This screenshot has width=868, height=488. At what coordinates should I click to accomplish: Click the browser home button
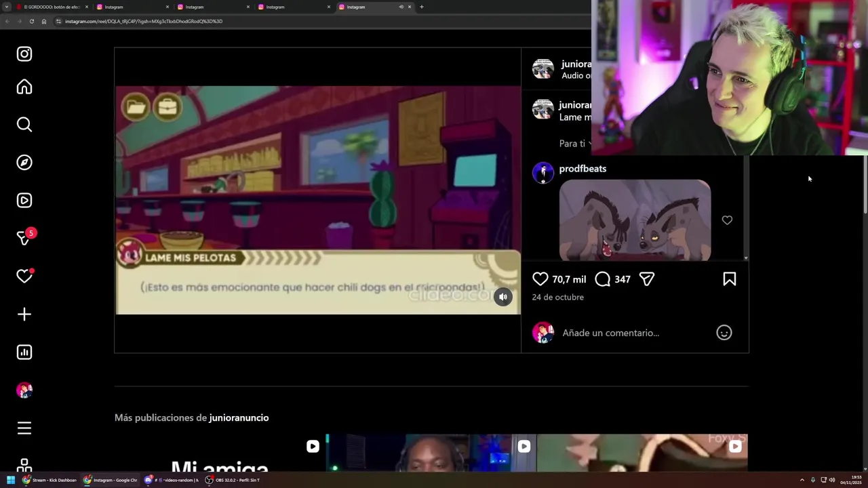pos(44,21)
